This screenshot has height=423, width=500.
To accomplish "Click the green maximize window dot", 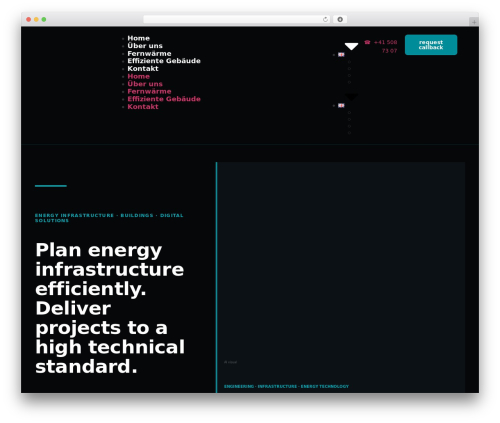I will tap(44, 19).
